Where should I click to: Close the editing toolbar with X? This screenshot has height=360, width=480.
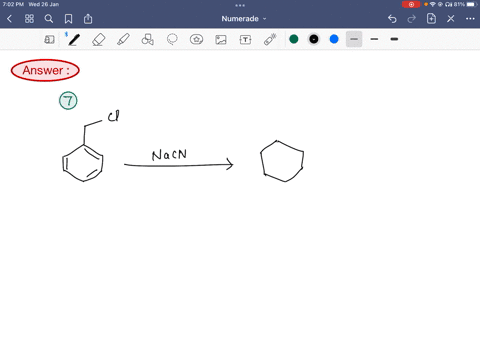pos(451,19)
